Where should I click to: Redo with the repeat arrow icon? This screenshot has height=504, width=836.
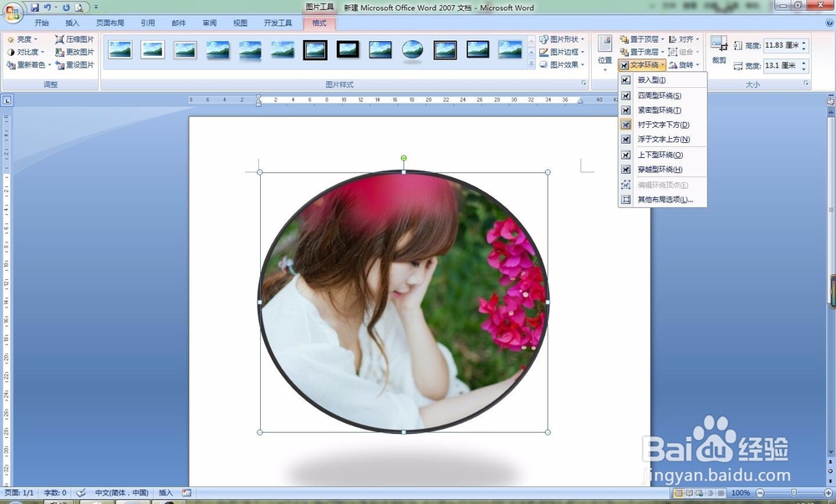point(67,8)
